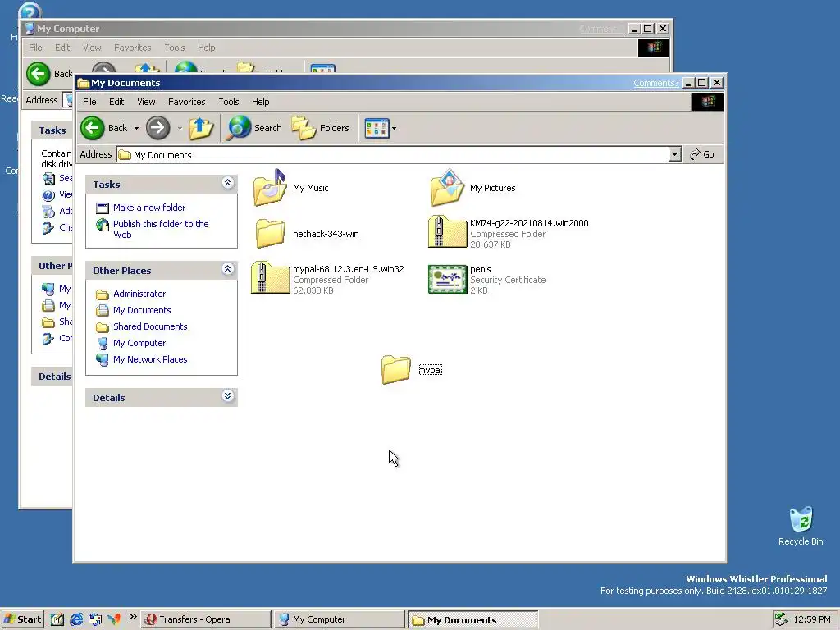This screenshot has height=630, width=840.
Task: Open the Views button in My Documents toolbar
Action: point(377,129)
